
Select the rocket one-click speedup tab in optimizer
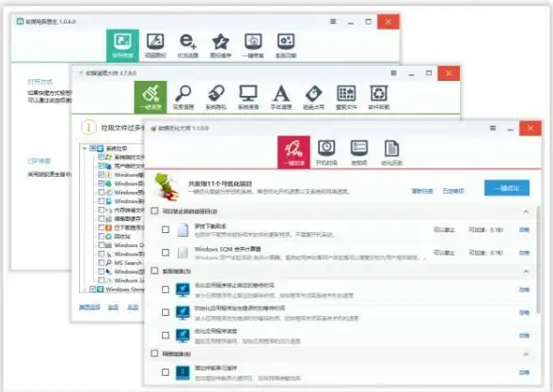(x=293, y=152)
